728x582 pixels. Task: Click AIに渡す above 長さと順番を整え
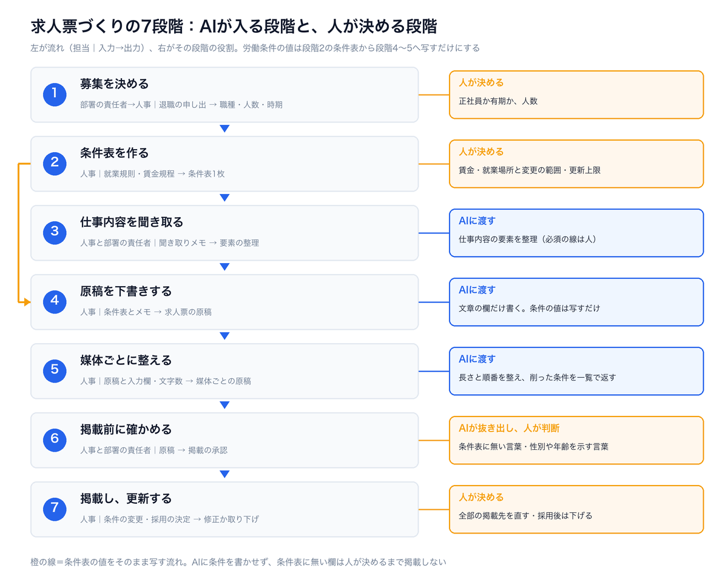[x=477, y=359]
